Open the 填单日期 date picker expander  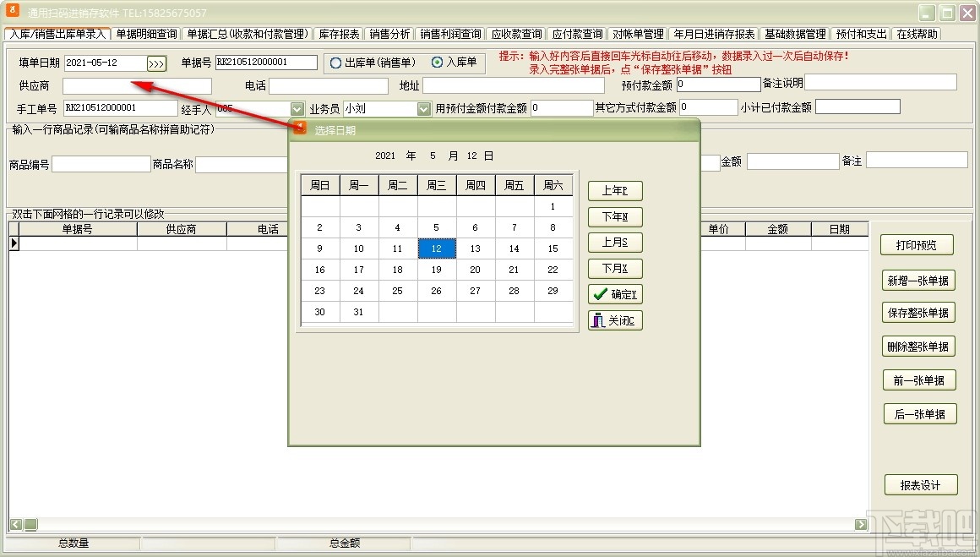155,63
